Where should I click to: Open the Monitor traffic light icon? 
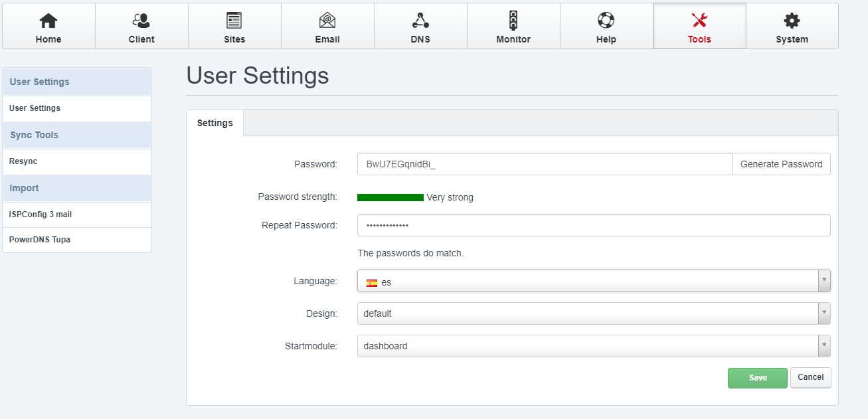click(513, 21)
